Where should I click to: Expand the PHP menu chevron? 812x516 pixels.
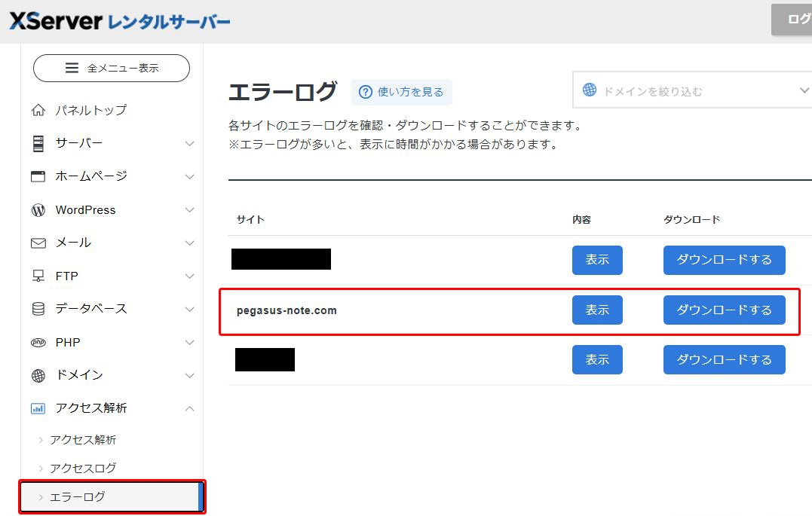click(190, 342)
